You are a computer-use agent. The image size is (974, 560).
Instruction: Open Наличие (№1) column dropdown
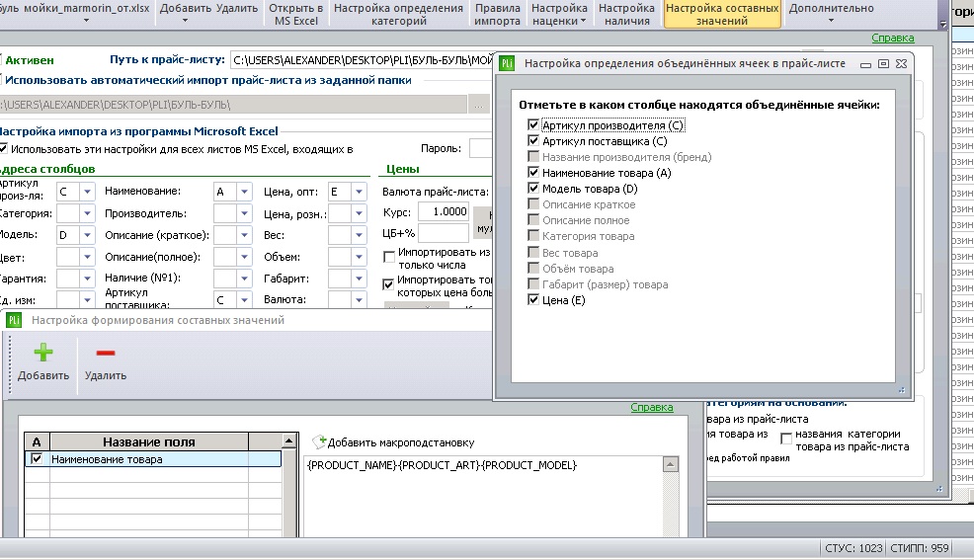(244, 279)
